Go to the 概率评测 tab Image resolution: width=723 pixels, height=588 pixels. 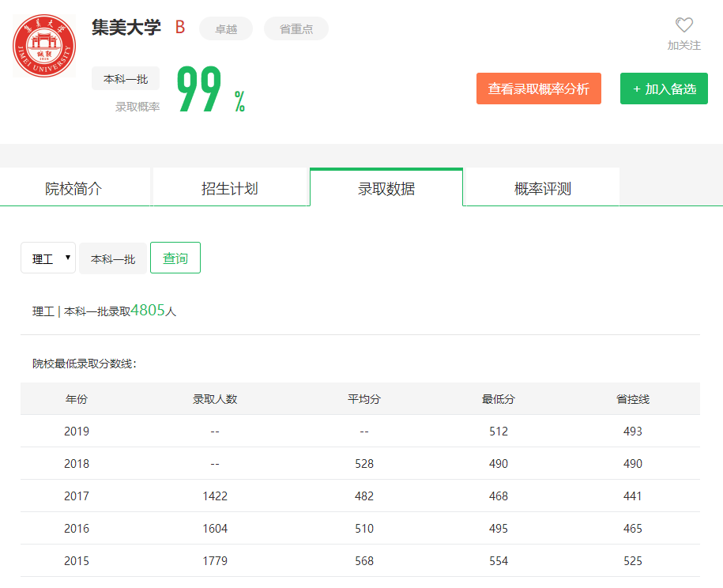click(x=542, y=189)
